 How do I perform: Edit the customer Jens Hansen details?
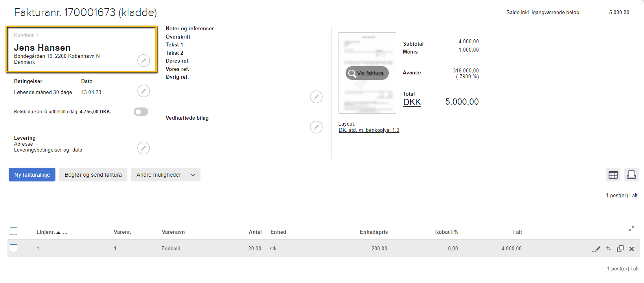click(x=144, y=61)
